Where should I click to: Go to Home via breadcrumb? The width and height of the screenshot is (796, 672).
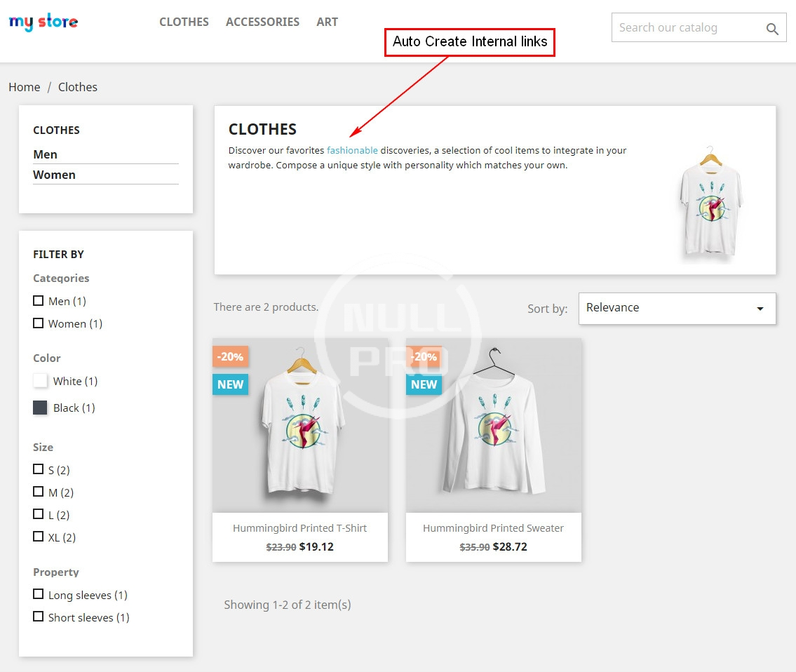25,87
